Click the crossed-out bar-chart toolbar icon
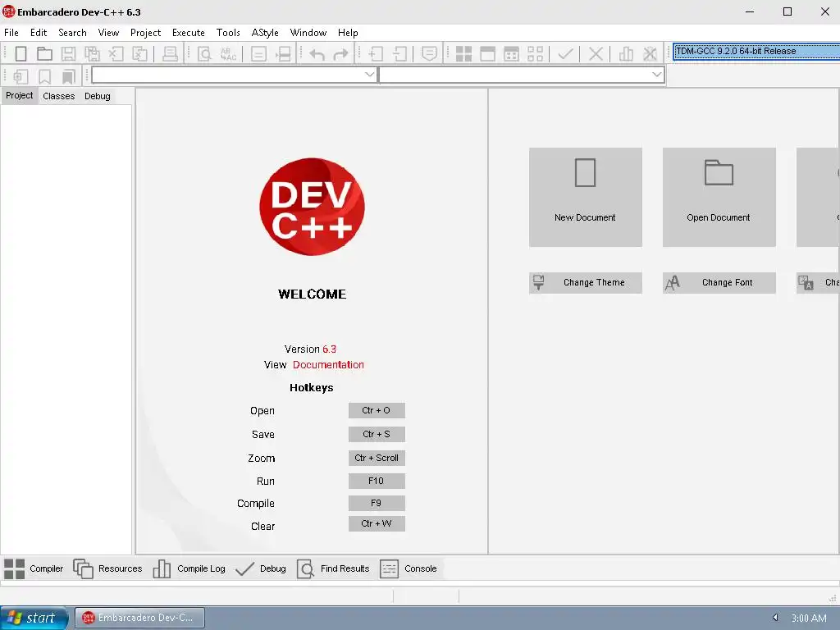This screenshot has height=630, width=840. tap(650, 53)
